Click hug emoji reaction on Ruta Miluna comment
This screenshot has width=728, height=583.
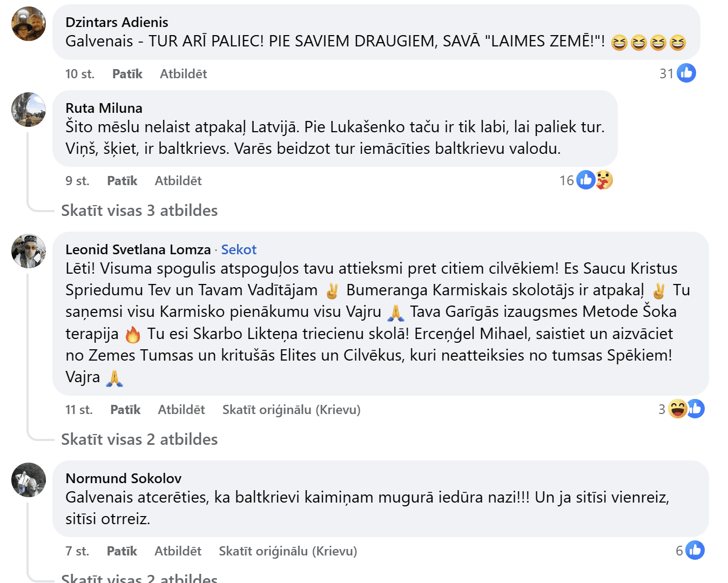[604, 180]
